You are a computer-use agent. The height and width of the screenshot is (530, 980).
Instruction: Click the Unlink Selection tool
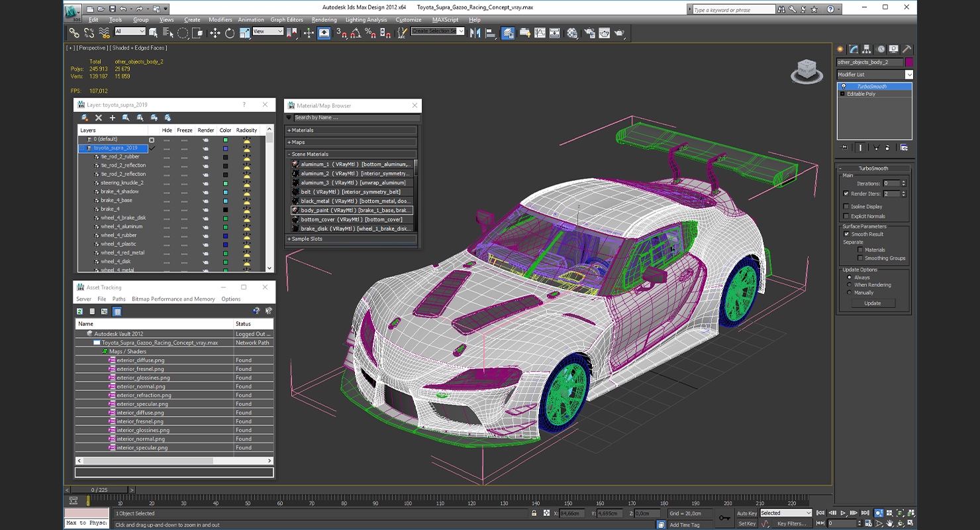click(89, 32)
